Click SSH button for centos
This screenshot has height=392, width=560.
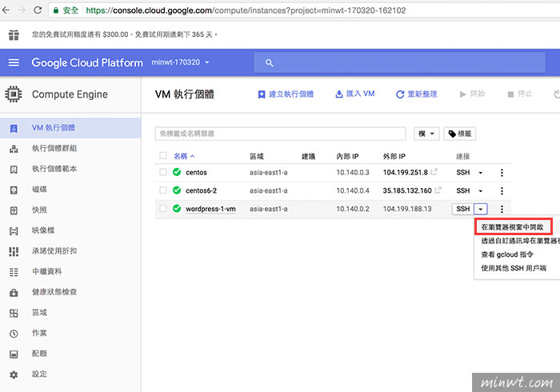[463, 173]
